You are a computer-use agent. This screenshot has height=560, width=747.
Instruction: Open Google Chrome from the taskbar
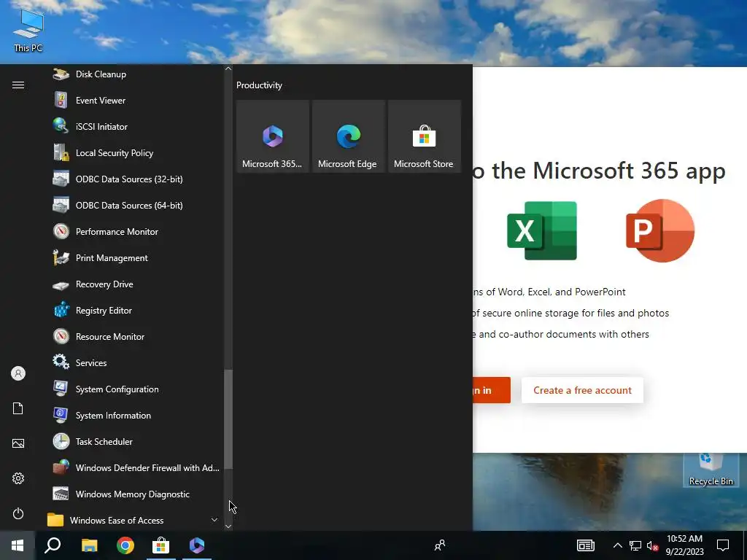pos(125,545)
